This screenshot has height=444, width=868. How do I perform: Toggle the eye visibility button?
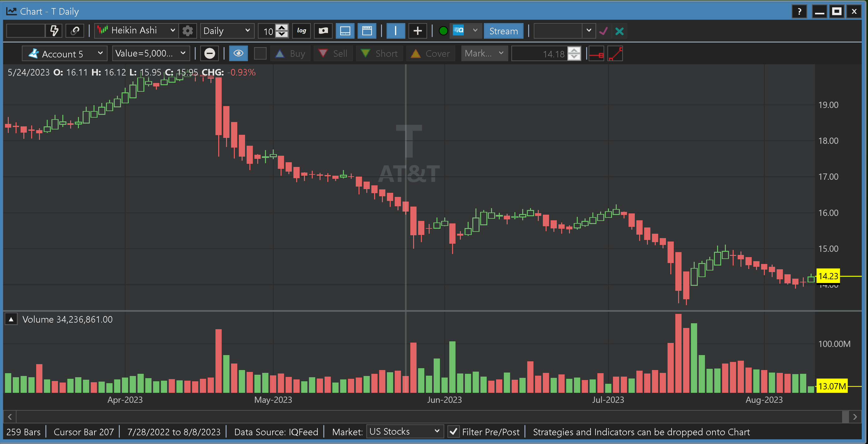coord(238,53)
